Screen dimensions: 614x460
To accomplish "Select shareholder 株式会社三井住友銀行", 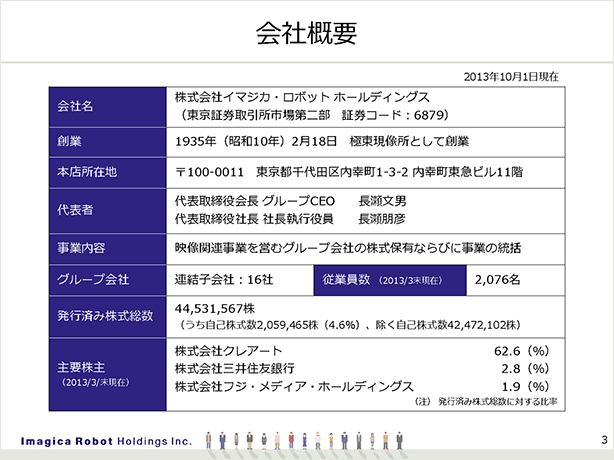I will click(235, 368).
